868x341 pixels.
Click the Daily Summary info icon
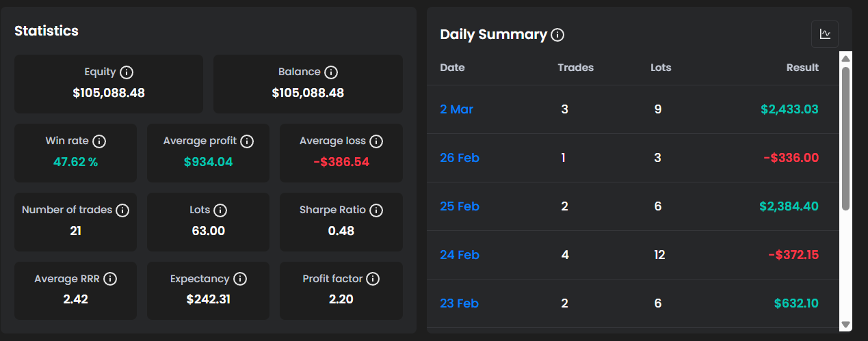coord(557,35)
